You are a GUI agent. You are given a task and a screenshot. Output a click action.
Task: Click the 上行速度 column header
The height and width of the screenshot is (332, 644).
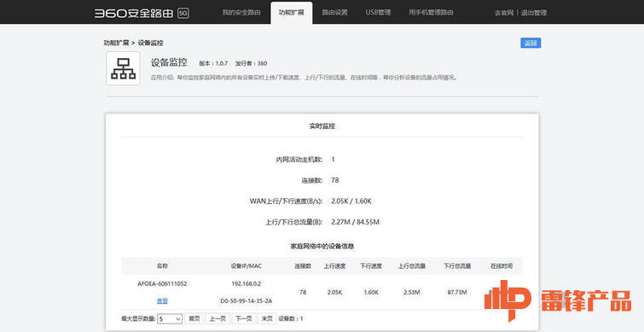click(334, 265)
